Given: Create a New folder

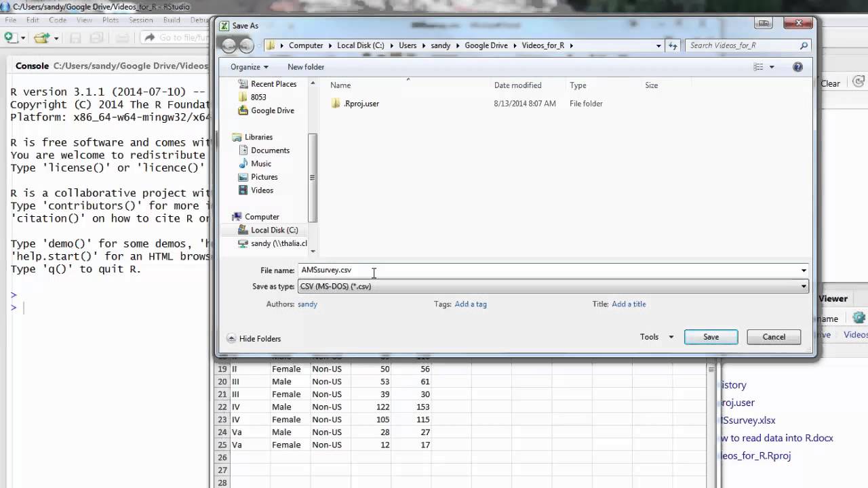Looking at the screenshot, I should pyautogui.click(x=306, y=67).
